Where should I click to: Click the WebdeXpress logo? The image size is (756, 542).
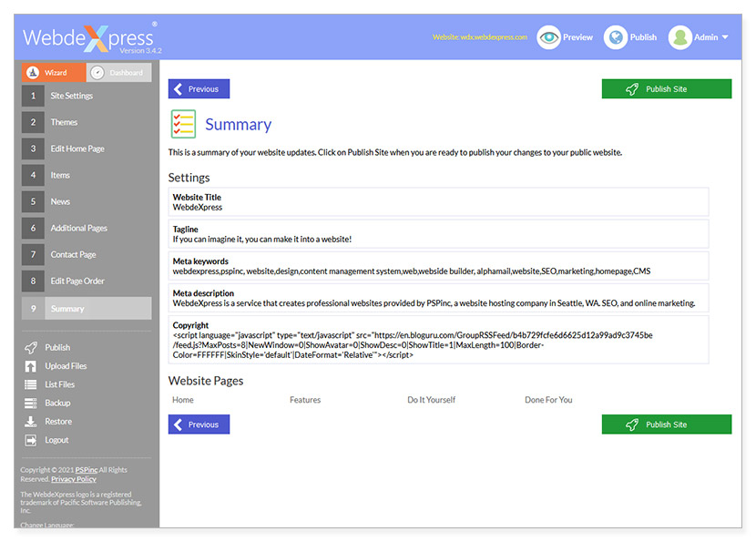click(x=92, y=38)
